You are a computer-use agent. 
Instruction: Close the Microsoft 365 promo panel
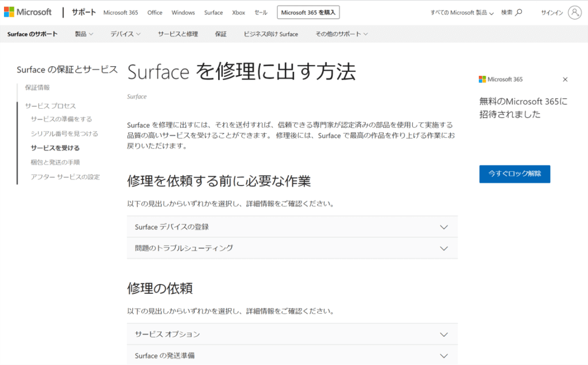click(x=565, y=79)
